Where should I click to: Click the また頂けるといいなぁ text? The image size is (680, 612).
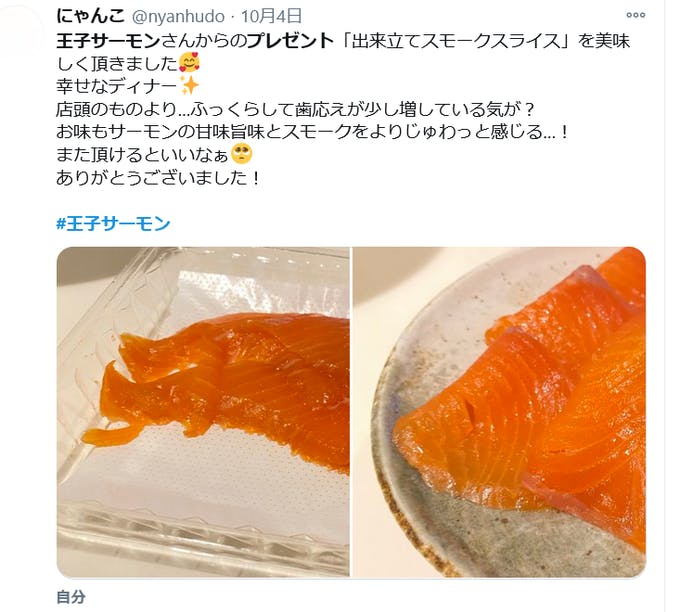click(143, 155)
